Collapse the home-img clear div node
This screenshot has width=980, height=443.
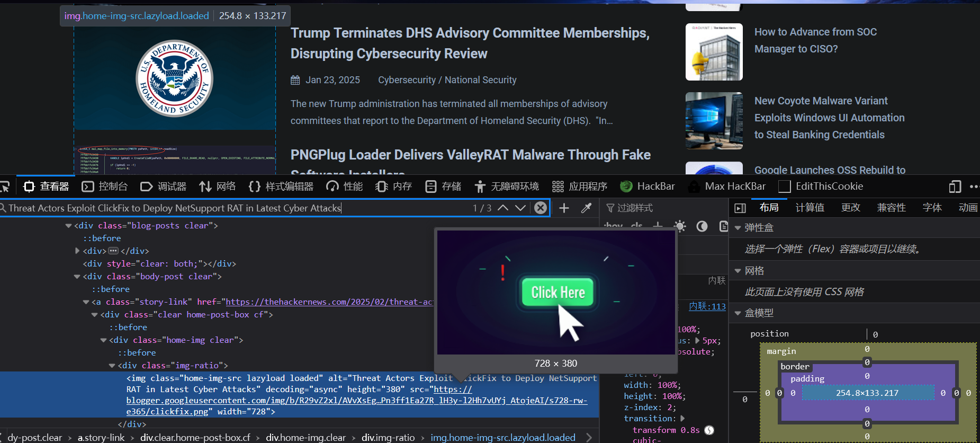[104, 340]
